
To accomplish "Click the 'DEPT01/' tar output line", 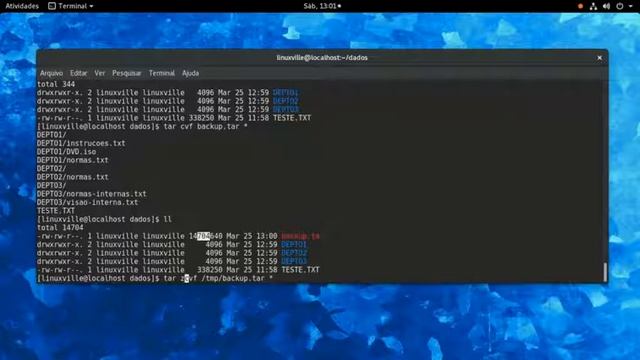I will coord(51,135).
